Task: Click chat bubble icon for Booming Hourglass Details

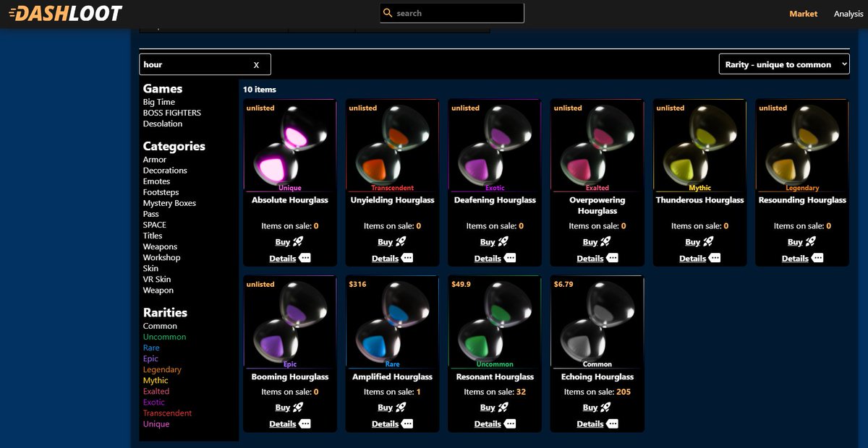Action: click(305, 423)
